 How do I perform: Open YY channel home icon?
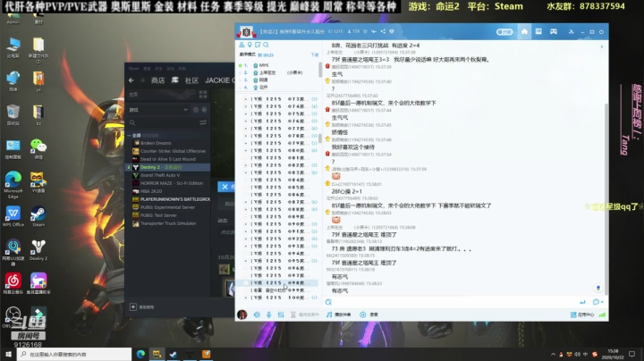pos(524,31)
